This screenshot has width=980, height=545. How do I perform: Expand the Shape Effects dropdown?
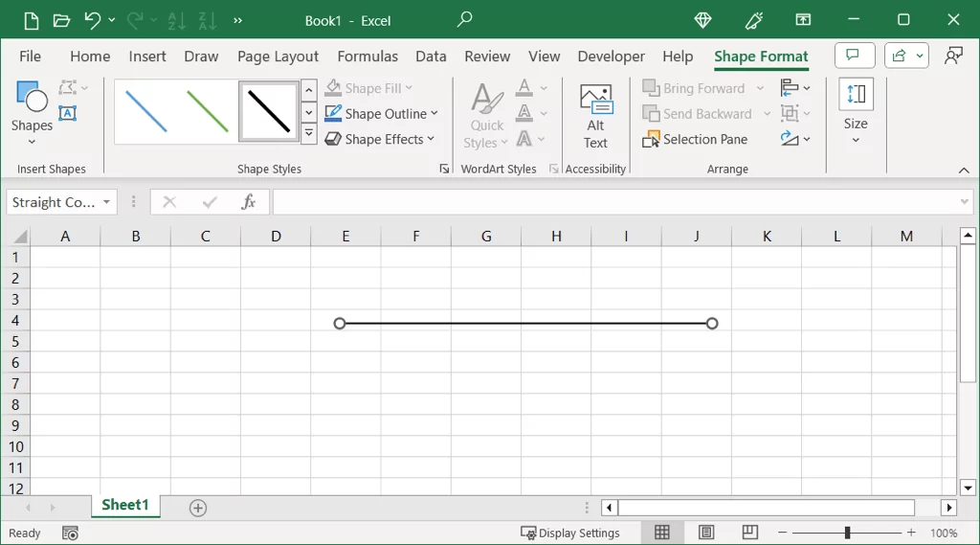point(431,139)
